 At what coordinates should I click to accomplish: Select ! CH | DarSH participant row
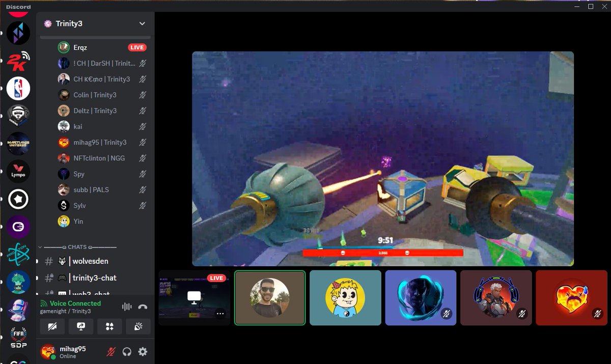[102, 63]
